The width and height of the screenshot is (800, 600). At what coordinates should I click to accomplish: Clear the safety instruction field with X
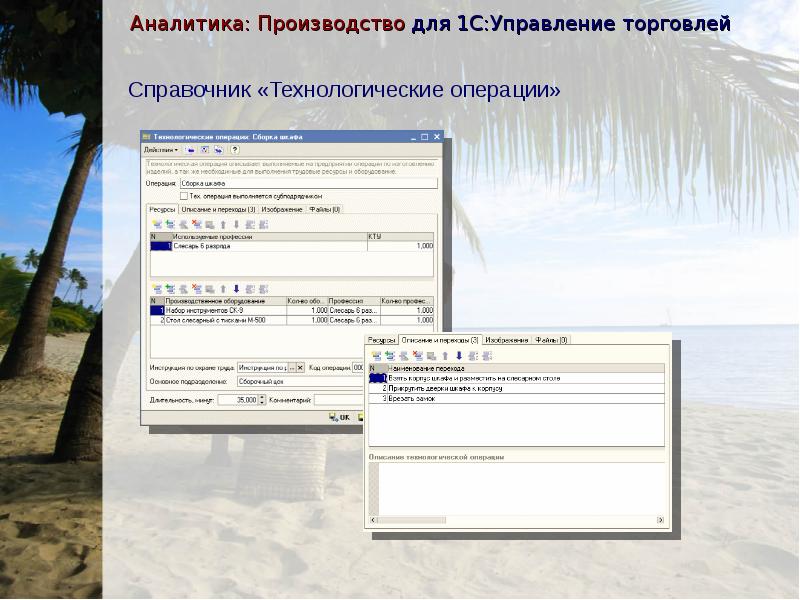point(300,368)
